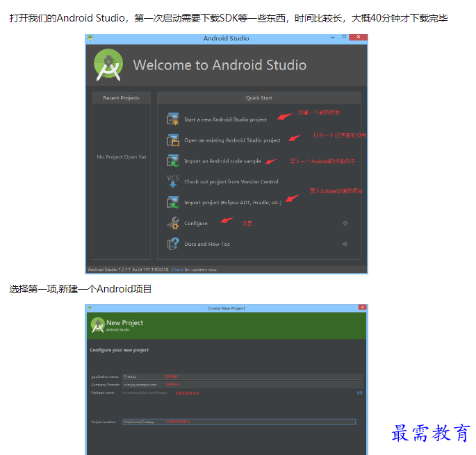Image resolution: width=476 pixels, height=455 pixels.
Task: Focus the Application name field
Action: pos(243,377)
